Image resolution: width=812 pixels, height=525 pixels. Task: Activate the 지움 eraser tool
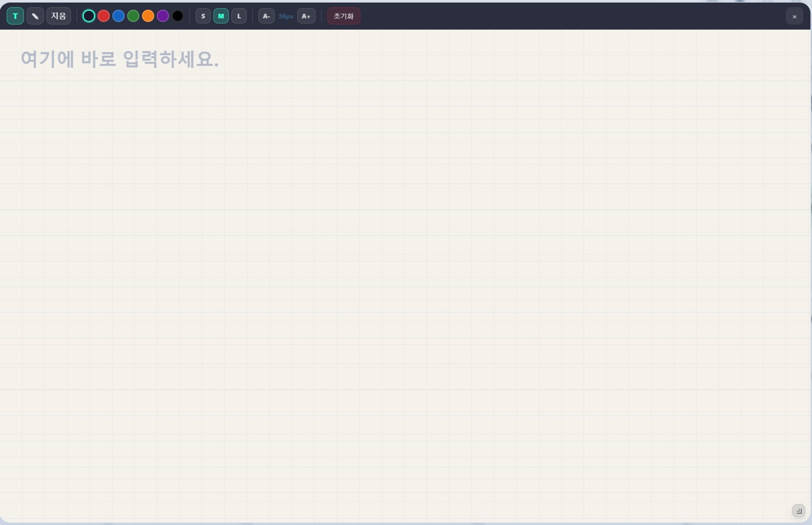[59, 16]
